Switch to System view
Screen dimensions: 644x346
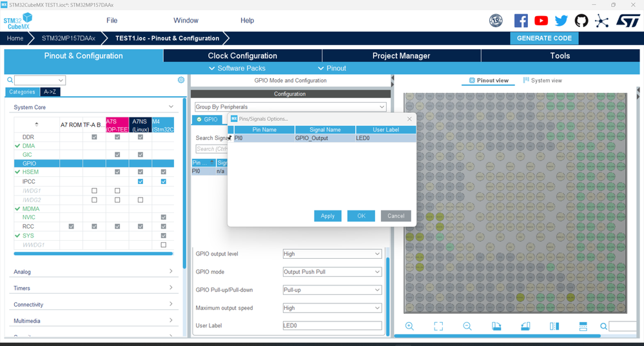click(x=542, y=81)
